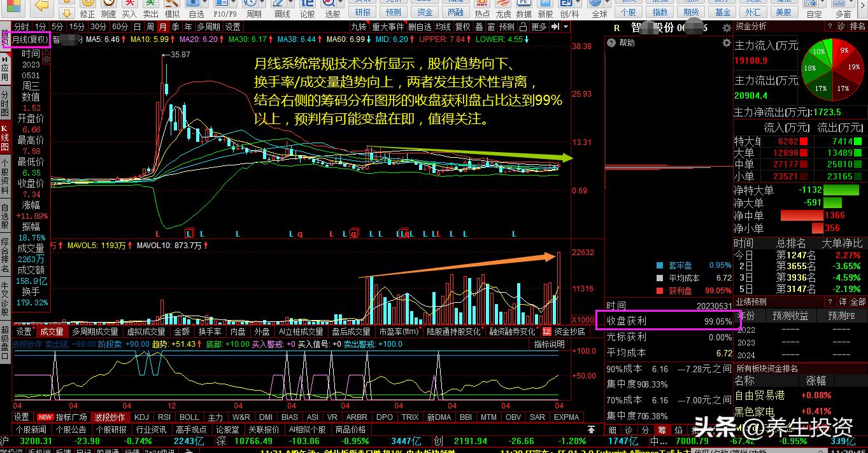Open the 月线(复权) period dropdown
The height and width of the screenshot is (453, 868).
[x=27, y=39]
